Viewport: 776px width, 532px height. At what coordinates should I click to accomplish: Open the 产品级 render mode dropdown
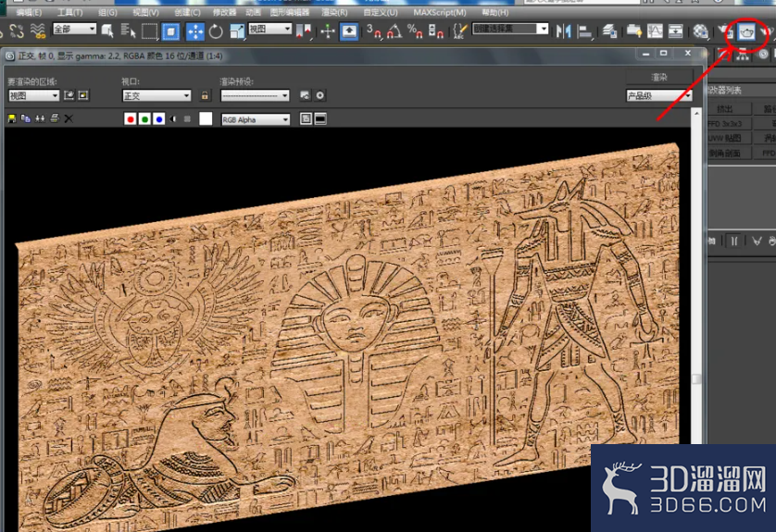658,95
